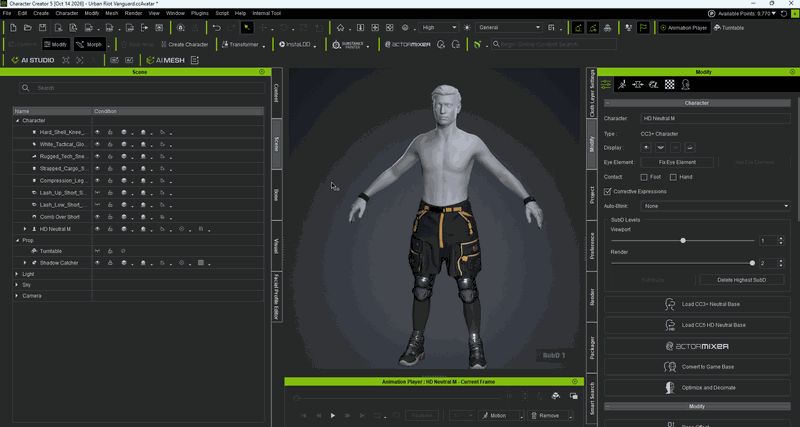Open the Render menu

coord(133,13)
